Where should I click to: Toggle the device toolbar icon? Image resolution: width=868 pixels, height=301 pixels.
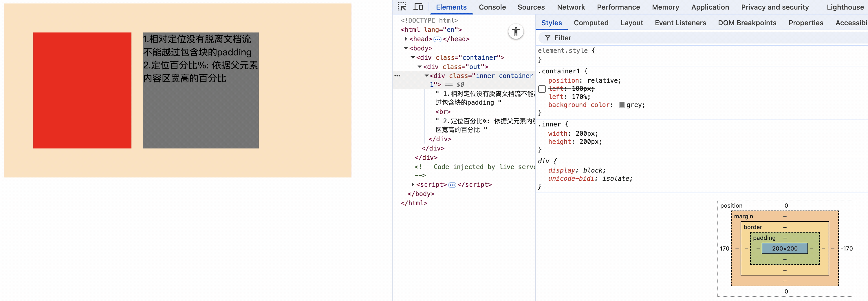pos(418,7)
